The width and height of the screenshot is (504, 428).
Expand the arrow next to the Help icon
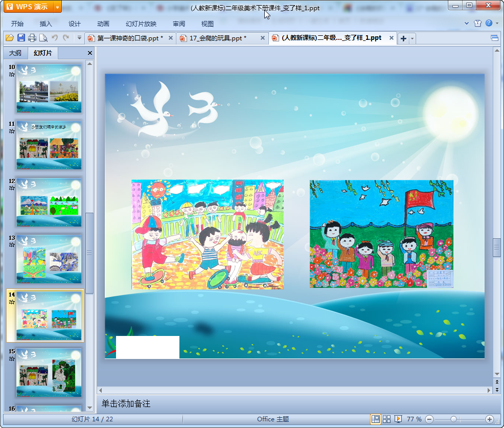[x=497, y=23]
